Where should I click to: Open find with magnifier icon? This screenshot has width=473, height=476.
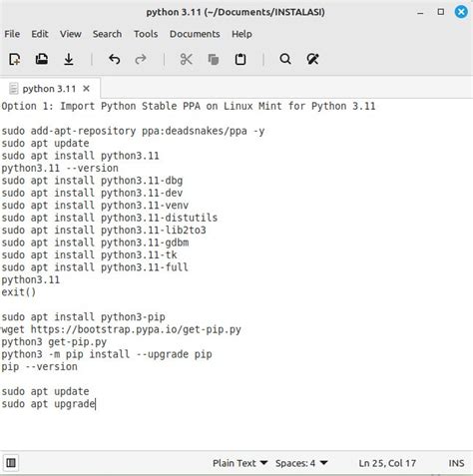(285, 60)
